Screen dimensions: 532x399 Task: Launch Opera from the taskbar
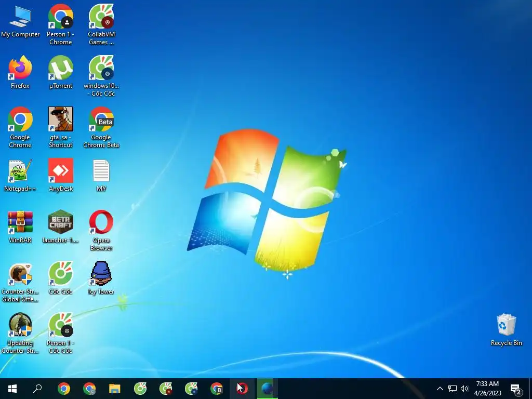pos(242,389)
